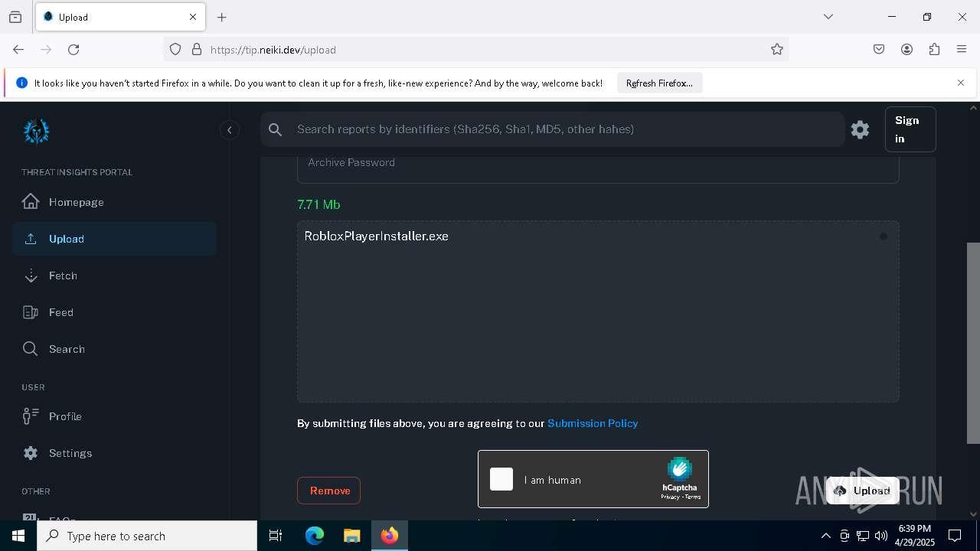Image resolution: width=980 pixels, height=551 pixels.
Task: Click the search magnifier icon in the report bar
Action: pyautogui.click(x=276, y=129)
